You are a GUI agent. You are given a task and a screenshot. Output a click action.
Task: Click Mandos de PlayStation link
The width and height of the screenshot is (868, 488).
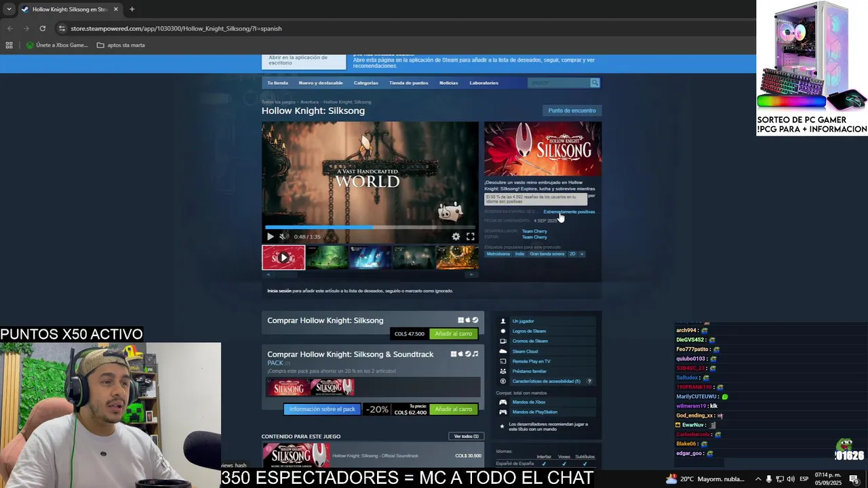534,412
